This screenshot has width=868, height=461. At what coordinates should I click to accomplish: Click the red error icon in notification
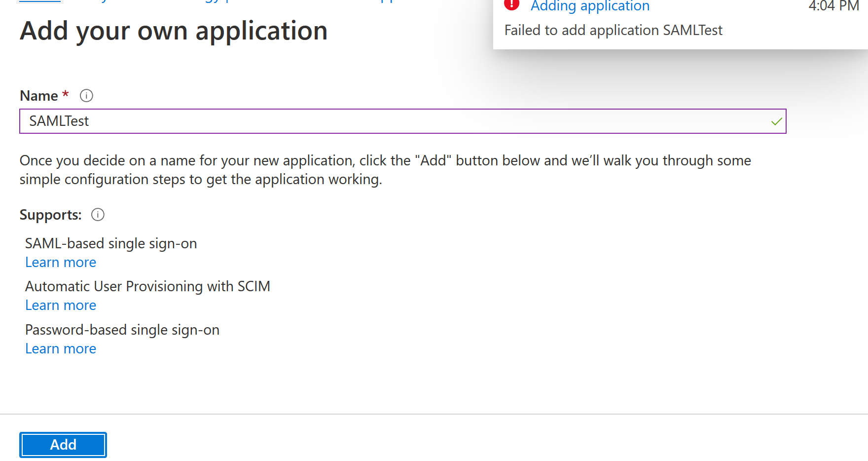(x=512, y=4)
